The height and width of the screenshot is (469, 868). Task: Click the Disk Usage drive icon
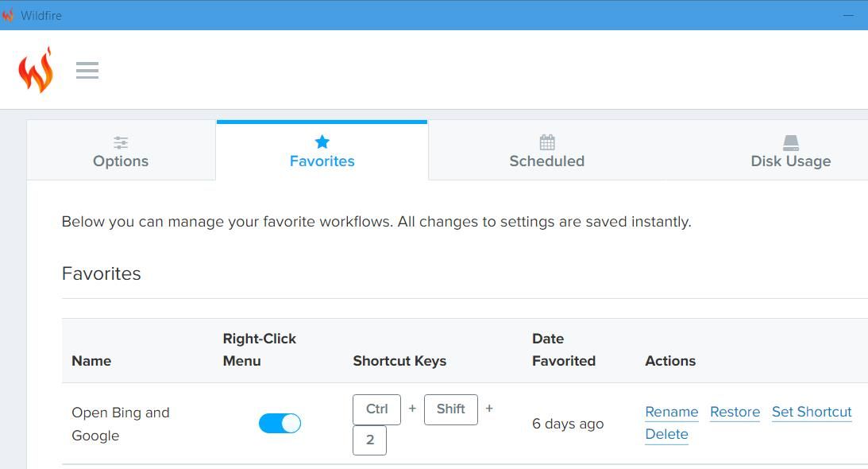[x=791, y=142]
